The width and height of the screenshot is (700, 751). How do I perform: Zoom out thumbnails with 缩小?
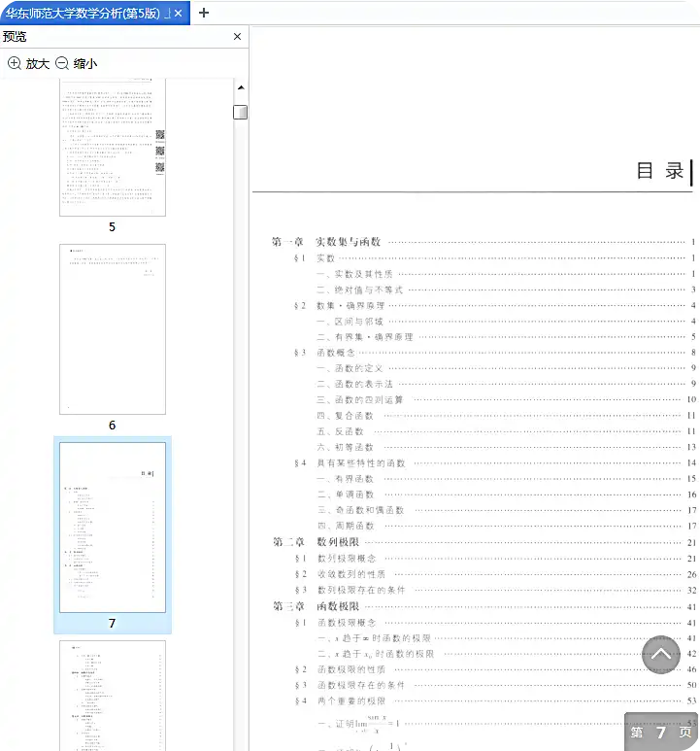pyautogui.click(x=77, y=63)
